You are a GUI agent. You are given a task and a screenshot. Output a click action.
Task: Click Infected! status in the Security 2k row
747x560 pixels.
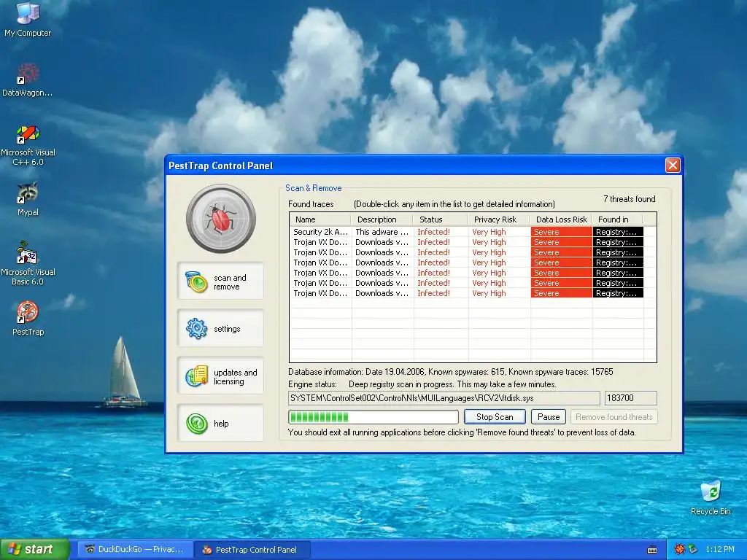click(x=433, y=232)
